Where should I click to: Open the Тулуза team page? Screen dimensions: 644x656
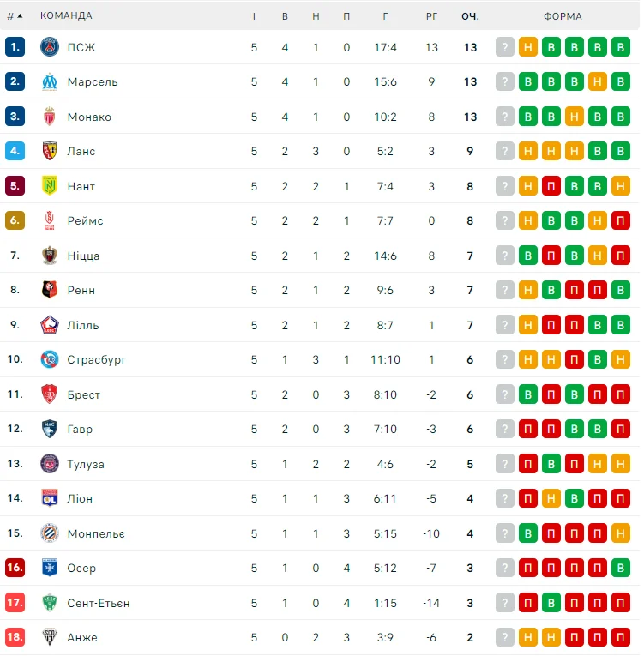pyautogui.click(x=86, y=464)
